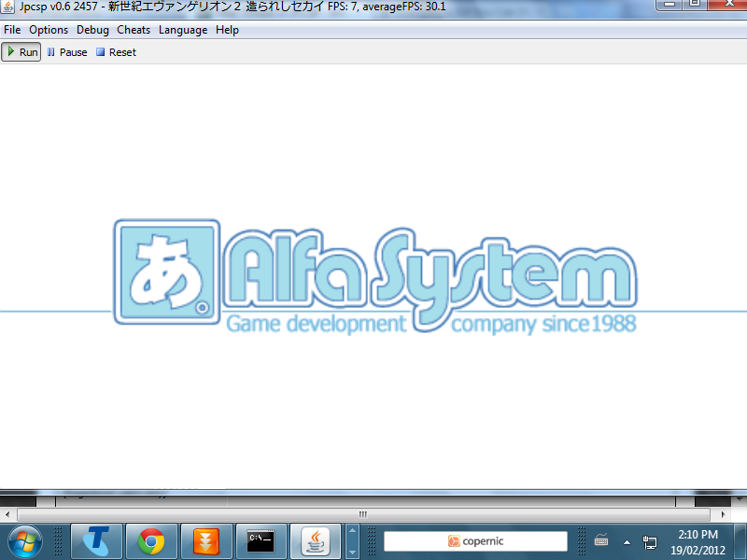Open the orange download manager taskbar icon

point(206,541)
